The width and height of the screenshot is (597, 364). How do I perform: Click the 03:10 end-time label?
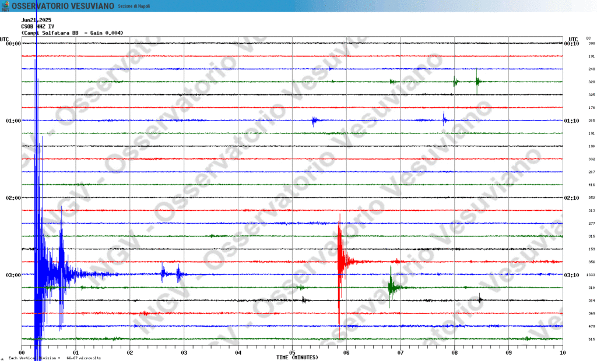pyautogui.click(x=571, y=275)
